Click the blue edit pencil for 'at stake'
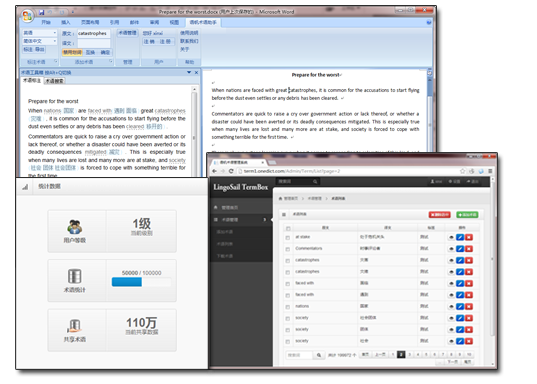The height and width of the screenshot is (384, 537). 460,237
